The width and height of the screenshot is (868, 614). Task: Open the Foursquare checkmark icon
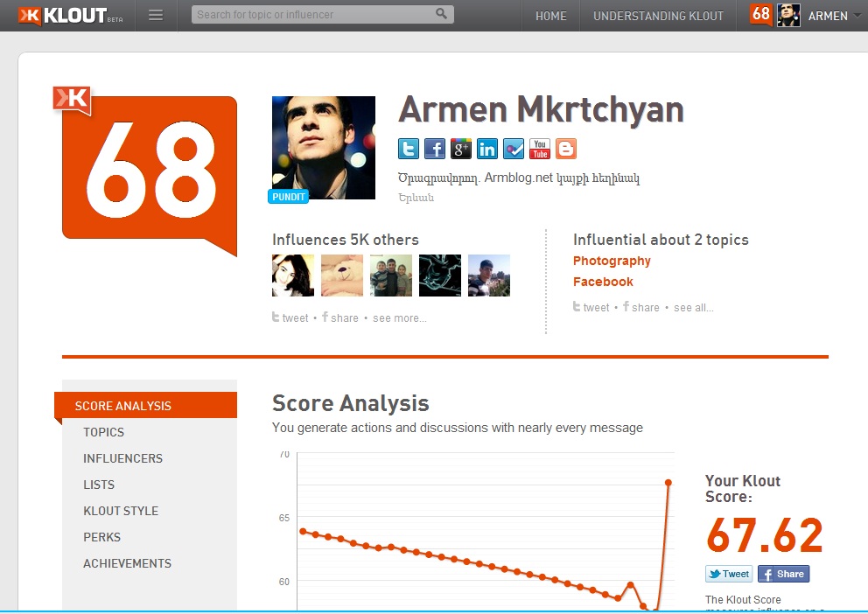pyautogui.click(x=513, y=149)
